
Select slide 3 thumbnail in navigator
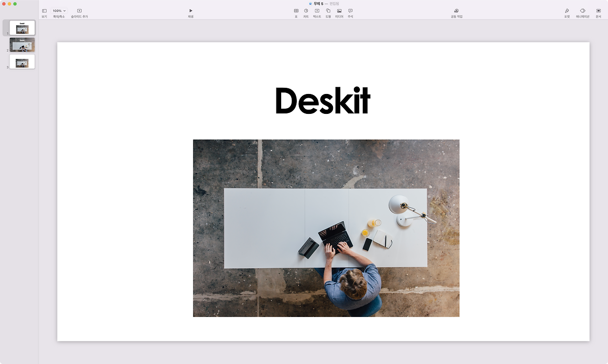[22, 62]
